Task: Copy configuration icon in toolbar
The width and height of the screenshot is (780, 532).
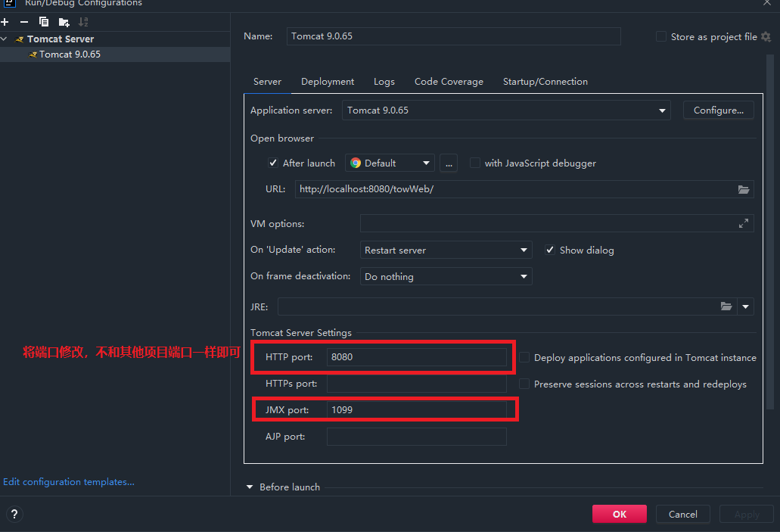Action: (x=44, y=22)
